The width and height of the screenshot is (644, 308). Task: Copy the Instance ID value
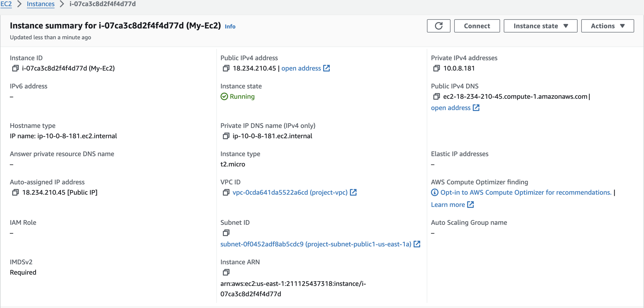click(x=15, y=68)
